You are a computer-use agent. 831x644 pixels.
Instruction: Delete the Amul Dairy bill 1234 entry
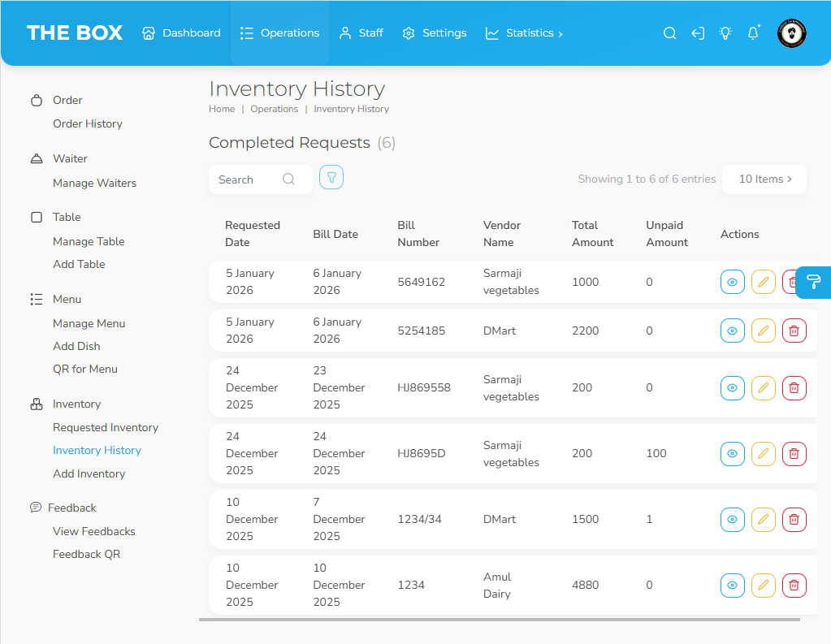click(794, 585)
